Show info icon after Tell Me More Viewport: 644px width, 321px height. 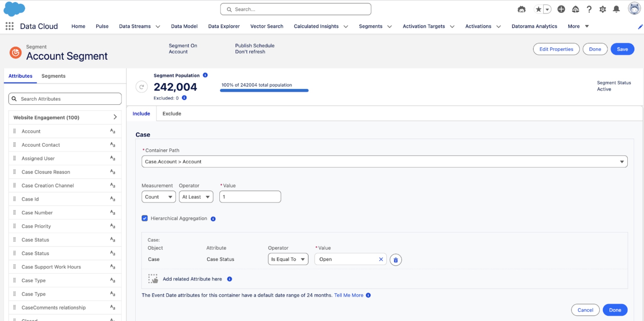pos(368,295)
